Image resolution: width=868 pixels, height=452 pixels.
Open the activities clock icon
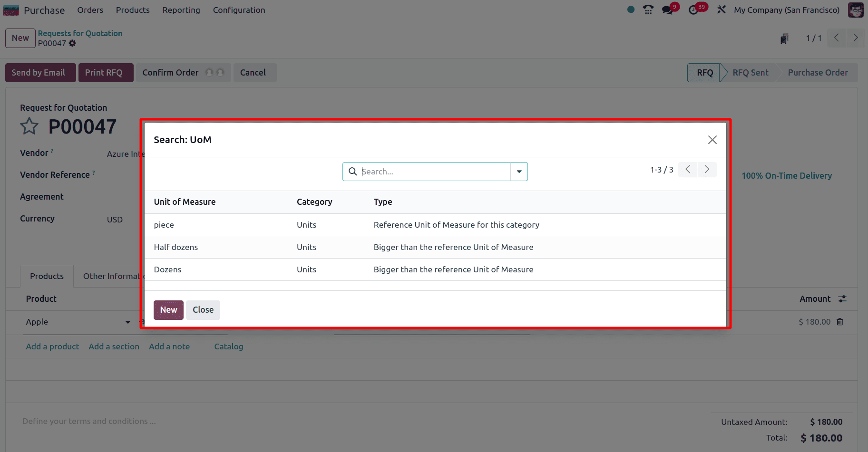tap(694, 10)
